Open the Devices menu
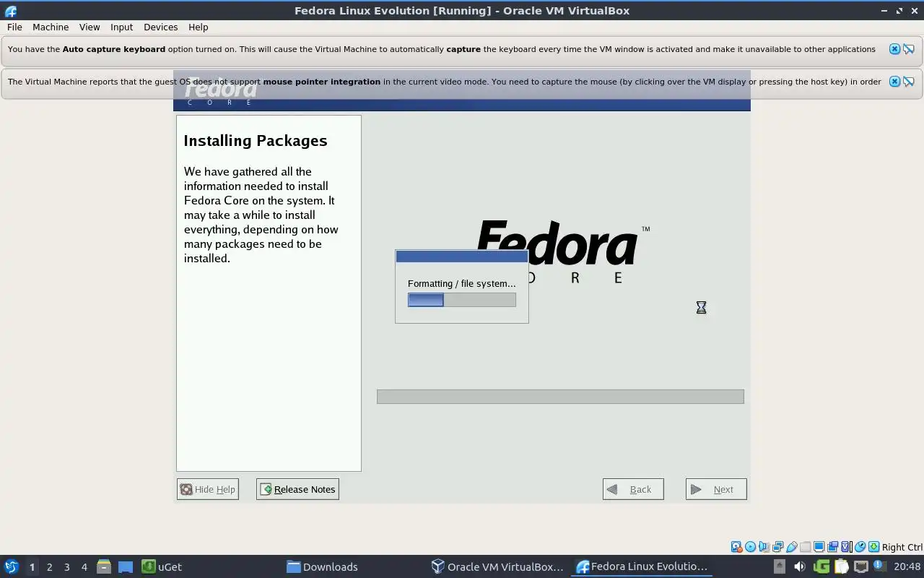The height and width of the screenshot is (578, 924). click(x=160, y=27)
